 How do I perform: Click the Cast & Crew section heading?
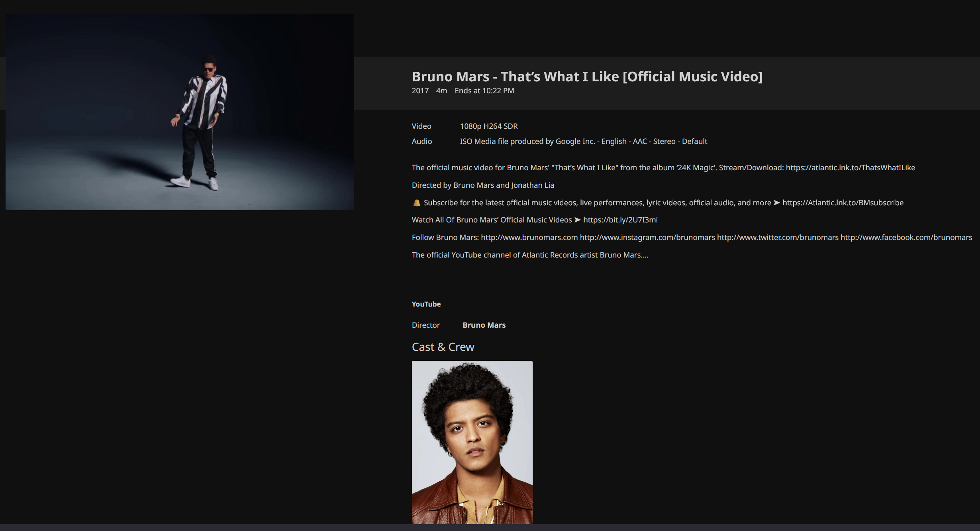click(x=443, y=347)
